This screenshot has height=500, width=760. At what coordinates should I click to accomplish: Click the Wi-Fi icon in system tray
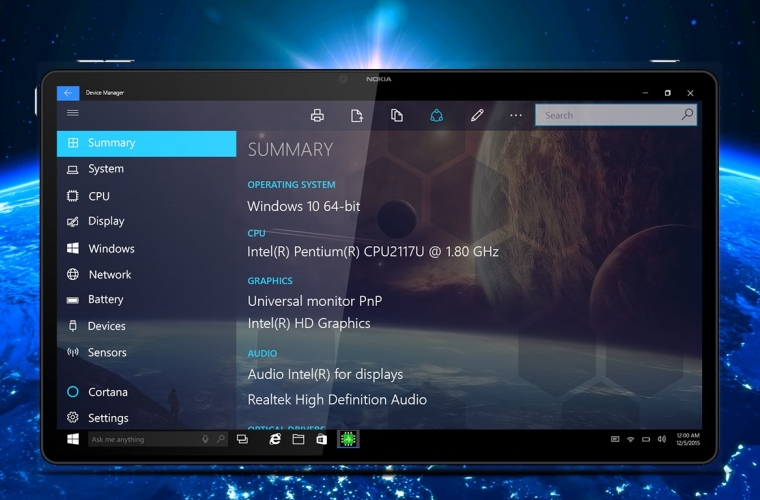631,439
